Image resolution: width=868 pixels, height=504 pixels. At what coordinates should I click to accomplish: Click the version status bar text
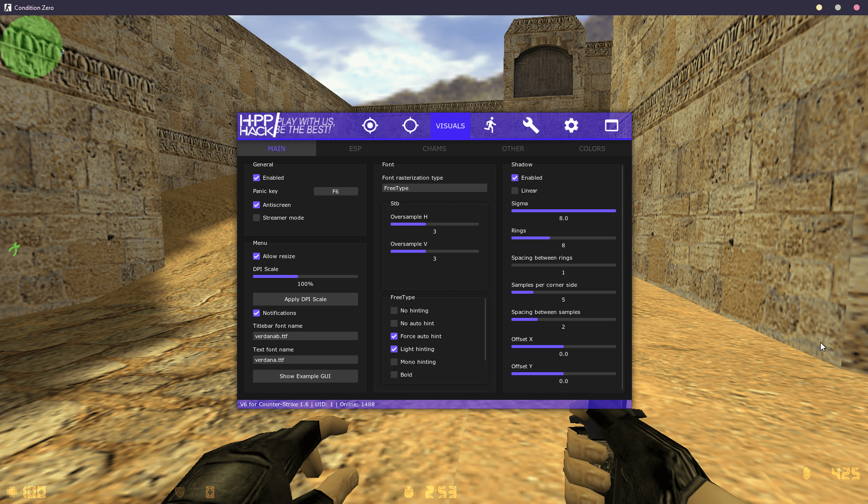(307, 404)
